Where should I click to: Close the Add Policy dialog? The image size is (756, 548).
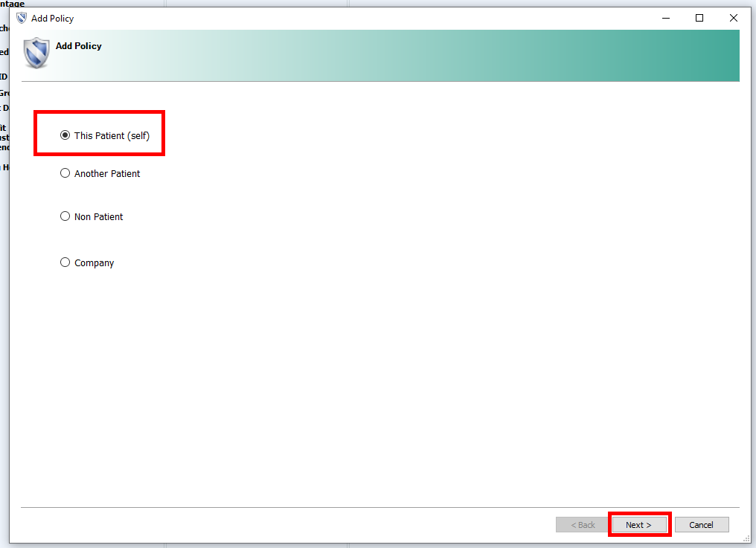[734, 19]
